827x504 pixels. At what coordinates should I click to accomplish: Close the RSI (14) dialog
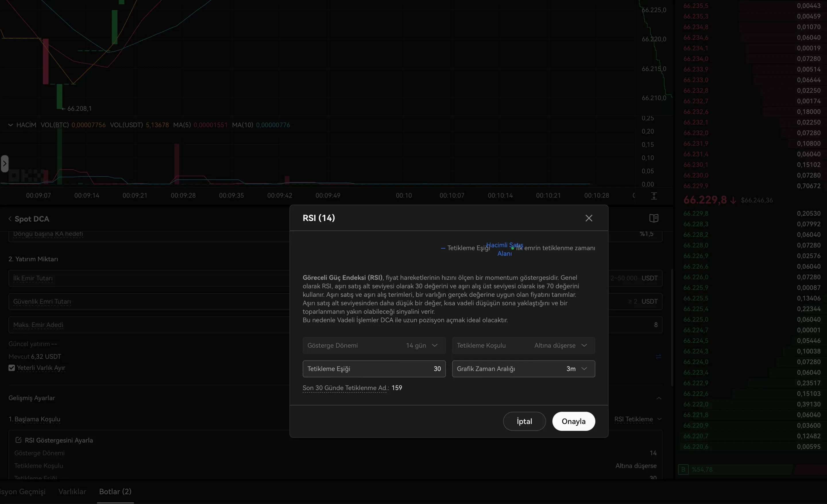tap(589, 218)
